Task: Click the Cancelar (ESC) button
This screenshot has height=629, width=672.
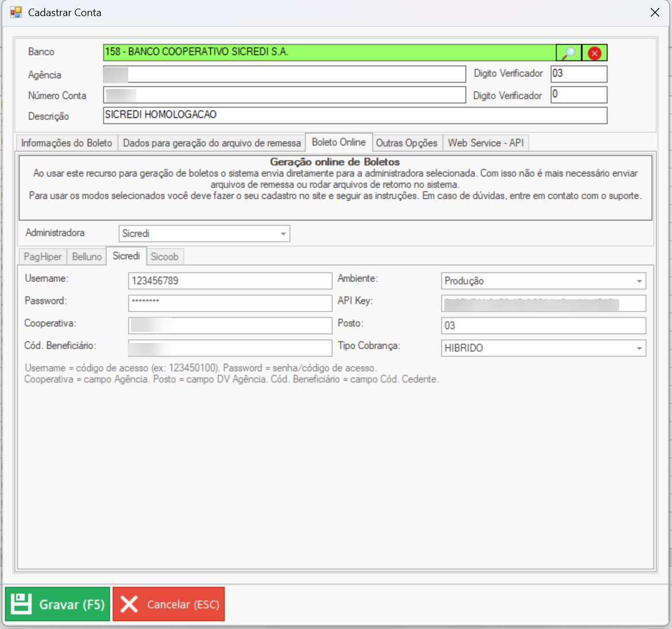Action: (x=168, y=604)
